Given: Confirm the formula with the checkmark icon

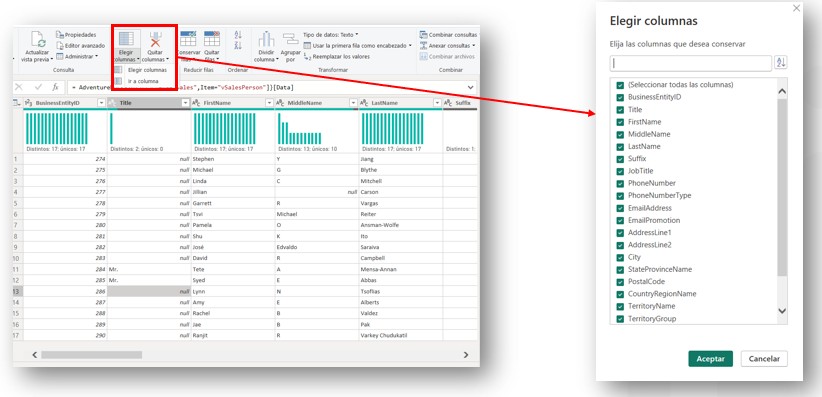Looking at the screenshot, I should (38, 88).
